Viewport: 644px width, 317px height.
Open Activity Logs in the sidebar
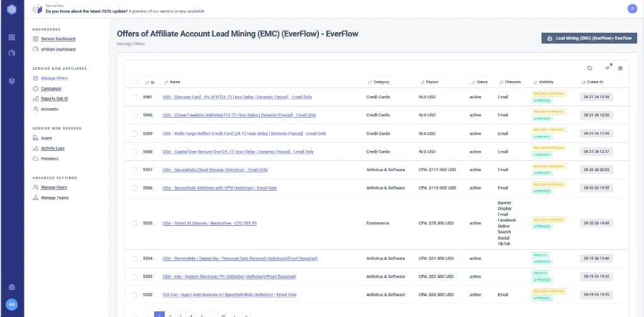(x=53, y=148)
